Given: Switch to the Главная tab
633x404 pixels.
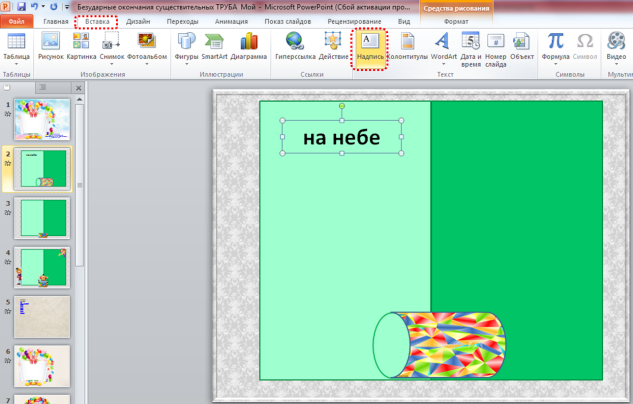Looking at the screenshot, I should tap(56, 21).
